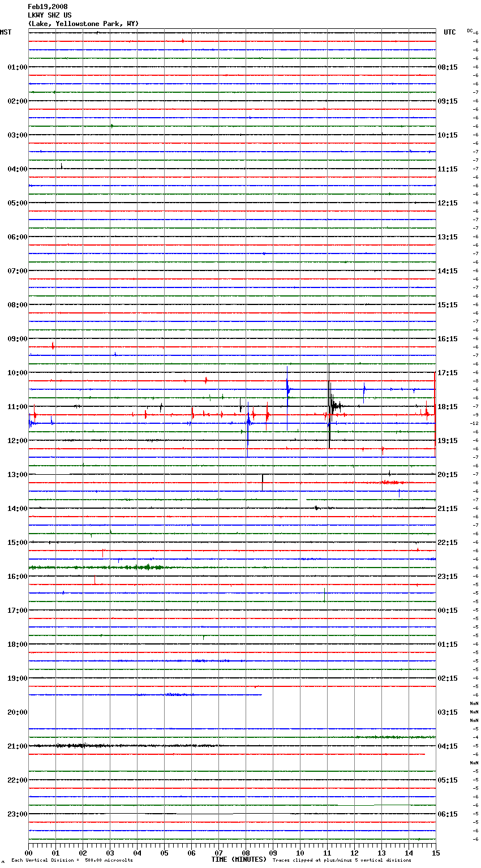Image resolution: width=481 pixels, height=868 pixels.
Task: Select the station code LKWY SHZ US
Action: [x=50, y=15]
